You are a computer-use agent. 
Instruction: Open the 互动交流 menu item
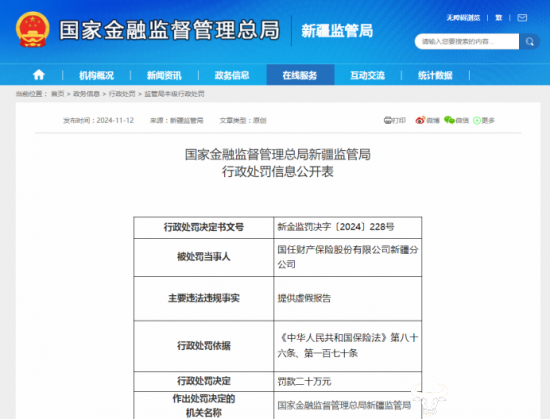pyautogui.click(x=368, y=75)
